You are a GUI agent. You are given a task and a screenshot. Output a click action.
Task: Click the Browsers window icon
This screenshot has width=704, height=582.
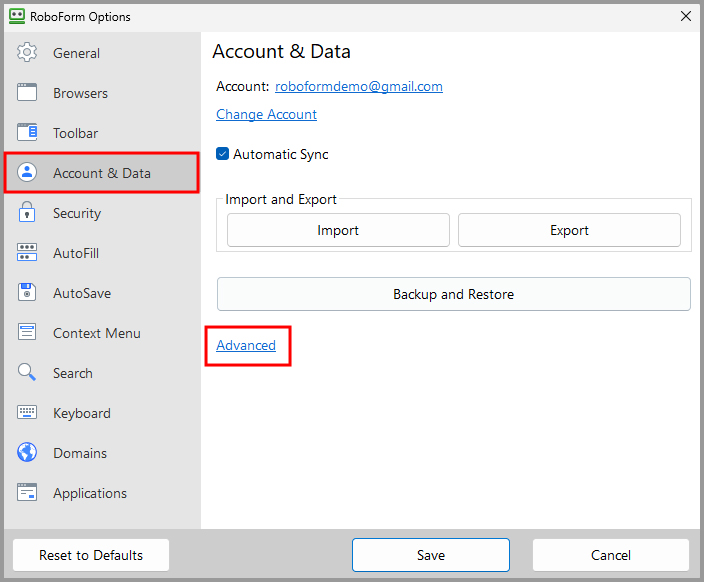tap(27, 93)
